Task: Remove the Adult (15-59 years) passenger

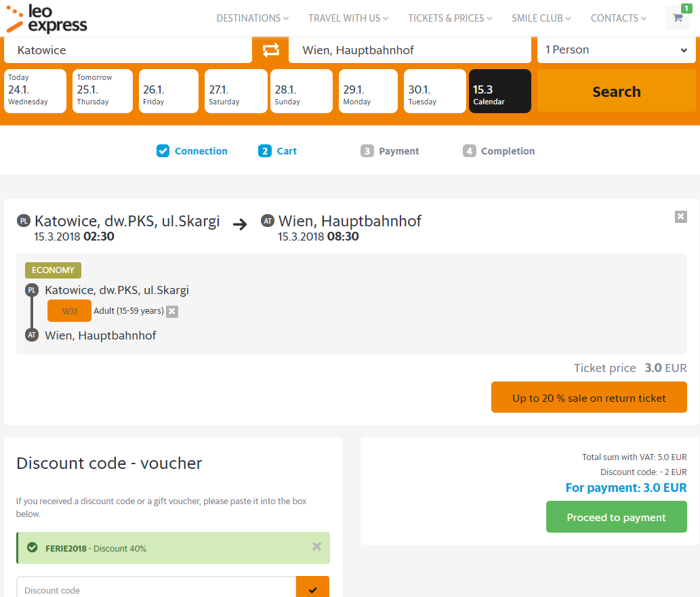Action: point(172,311)
